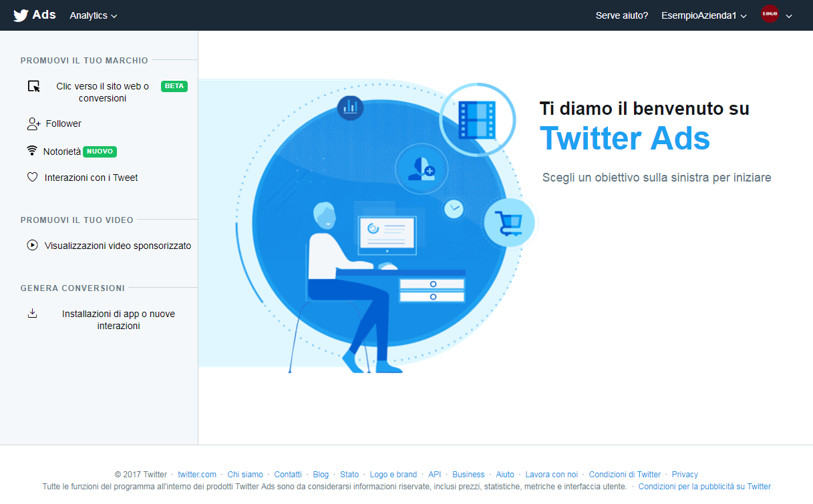This screenshot has width=813, height=504.
Task: Click the BETA badge
Action: (174, 86)
